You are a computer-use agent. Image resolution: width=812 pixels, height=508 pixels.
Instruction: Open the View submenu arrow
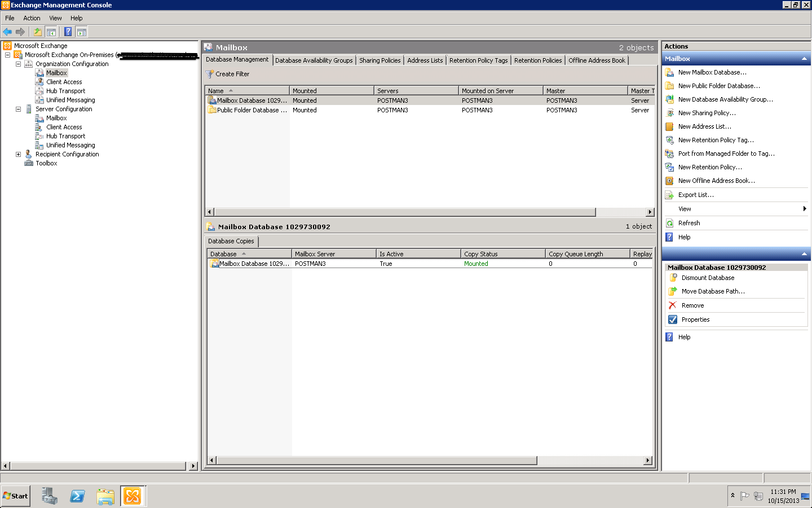805,209
